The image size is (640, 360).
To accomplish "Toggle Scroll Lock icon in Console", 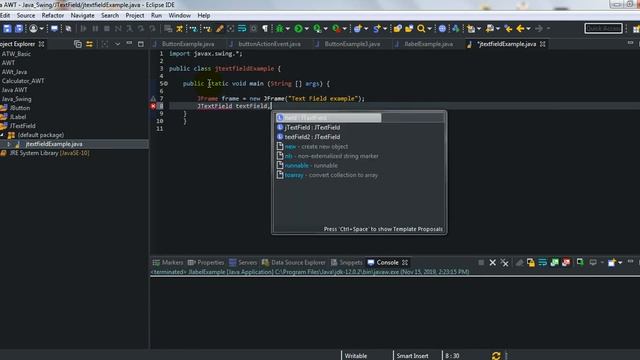I will click(531, 262).
